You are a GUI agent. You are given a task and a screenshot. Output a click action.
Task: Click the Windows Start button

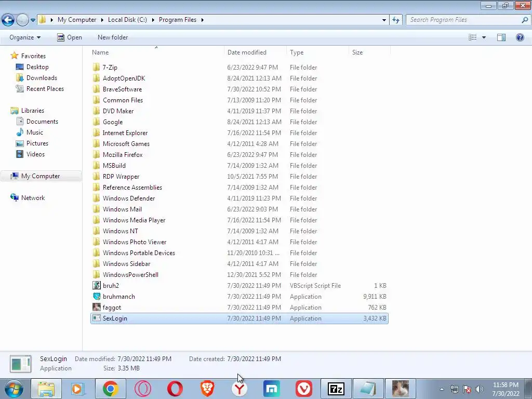[x=14, y=389]
